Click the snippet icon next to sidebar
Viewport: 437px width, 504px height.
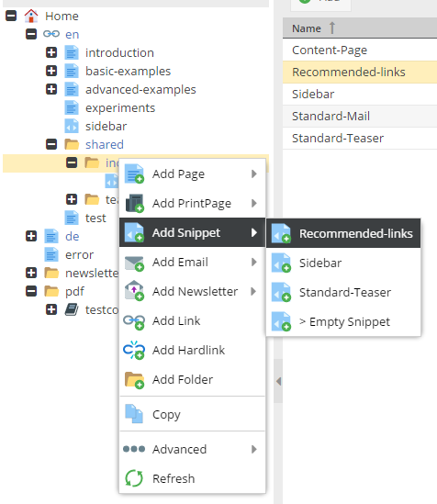click(x=72, y=126)
